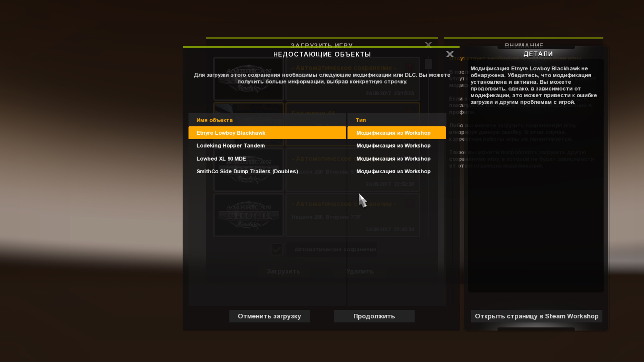Screen dimensions: 644x362
Task: Close the Load Game window behind
Action: 428,44
